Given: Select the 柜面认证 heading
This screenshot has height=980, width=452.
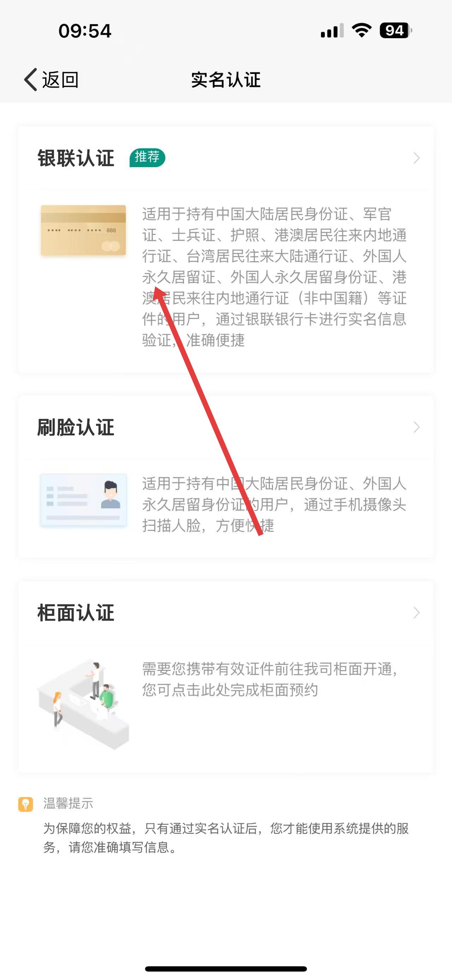Looking at the screenshot, I should point(76,613).
